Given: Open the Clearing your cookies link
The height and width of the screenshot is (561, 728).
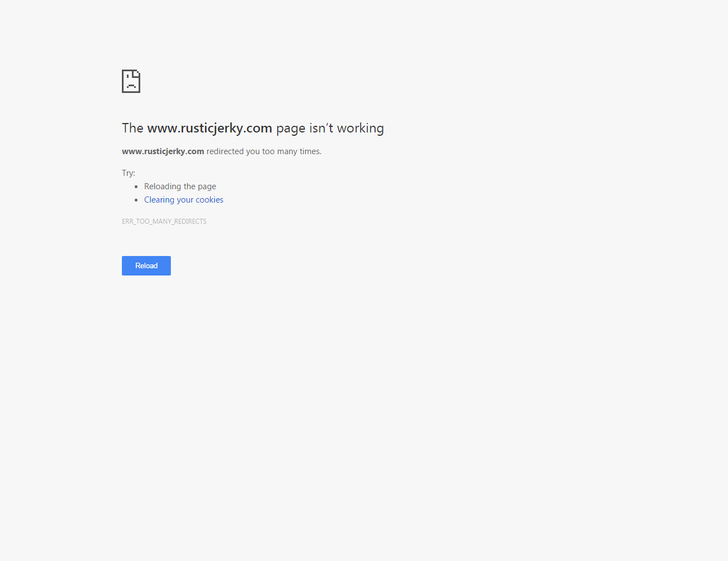Looking at the screenshot, I should point(184,200).
